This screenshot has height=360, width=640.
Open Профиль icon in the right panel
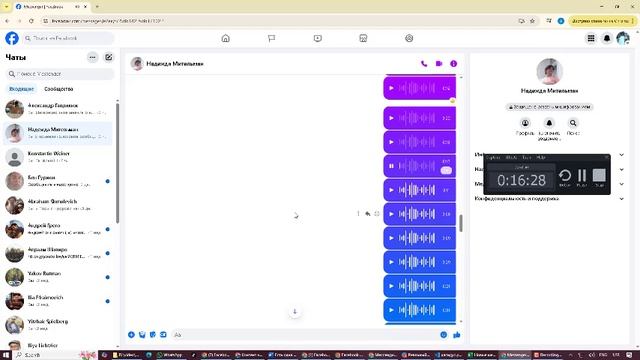[525, 123]
